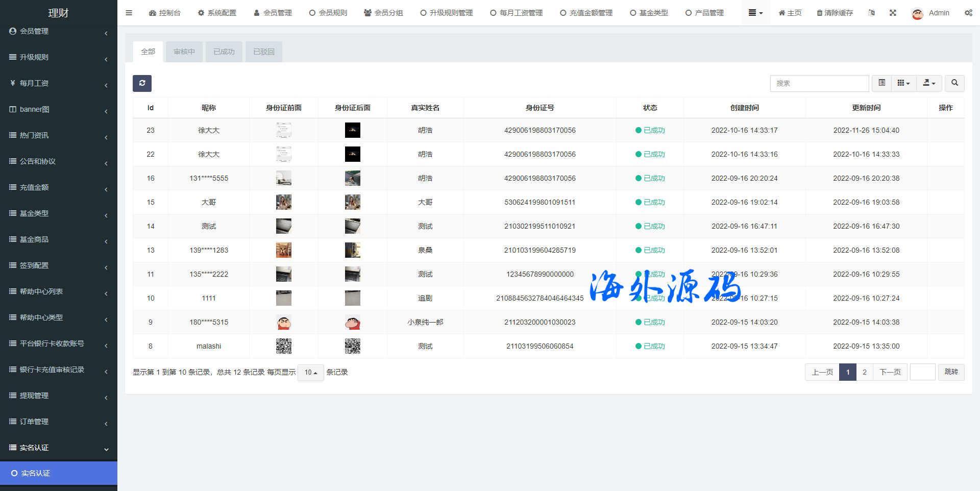The height and width of the screenshot is (491, 980).
Task: Go to the 下一页 page
Action: (890, 372)
